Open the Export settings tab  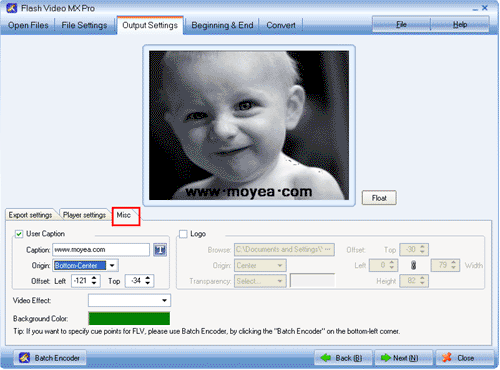point(31,215)
